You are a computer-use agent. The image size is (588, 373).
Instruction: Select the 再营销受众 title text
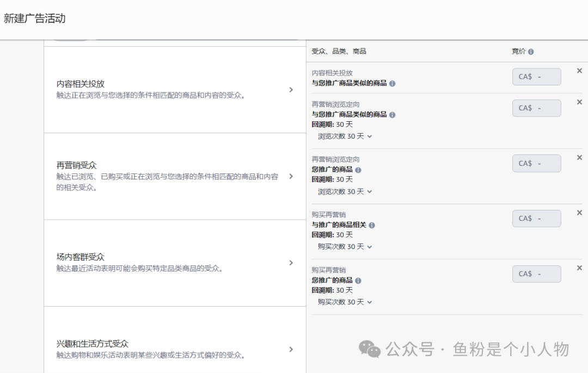click(77, 165)
